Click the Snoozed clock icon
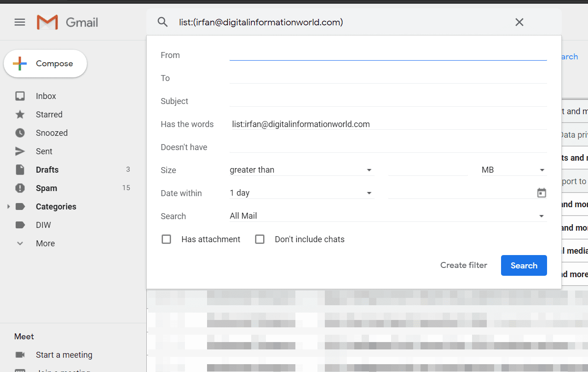The image size is (588, 372). coord(20,133)
